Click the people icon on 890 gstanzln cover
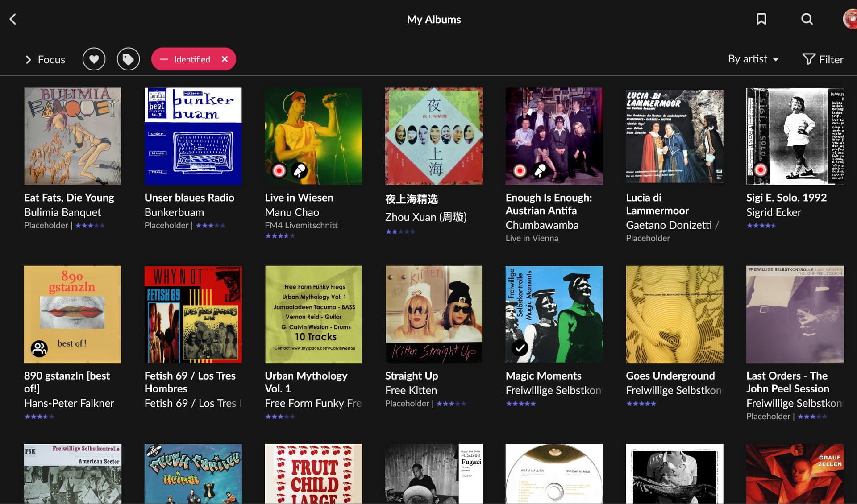This screenshot has height=504, width=857. pyautogui.click(x=39, y=348)
